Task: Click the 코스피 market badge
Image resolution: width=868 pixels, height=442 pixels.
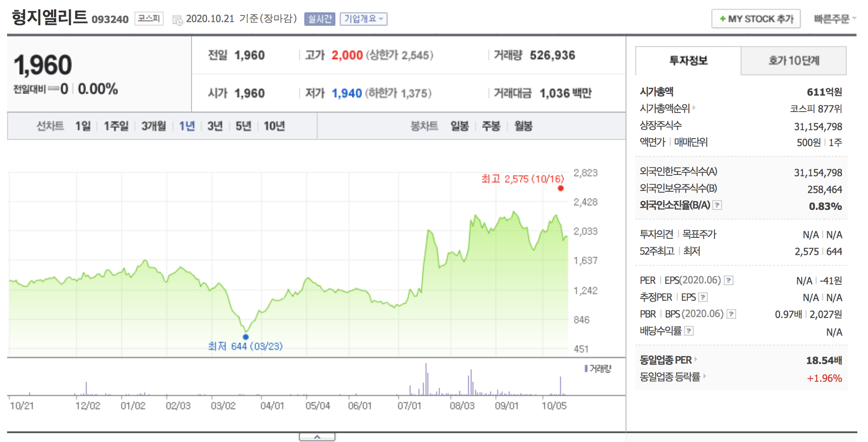Action: [x=149, y=18]
